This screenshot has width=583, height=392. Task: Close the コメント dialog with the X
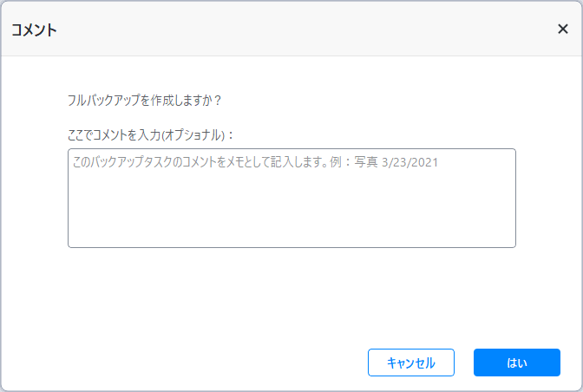pyautogui.click(x=562, y=29)
